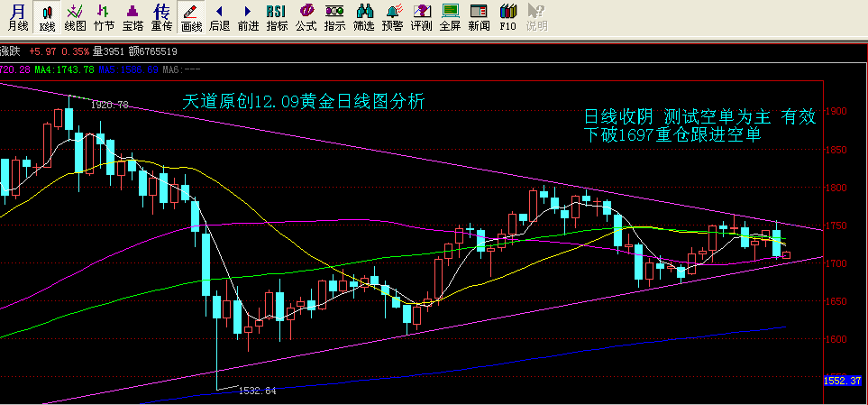Switch to monthly chart with 月线 icon
This screenshot has width=868, height=405.
coord(18,18)
